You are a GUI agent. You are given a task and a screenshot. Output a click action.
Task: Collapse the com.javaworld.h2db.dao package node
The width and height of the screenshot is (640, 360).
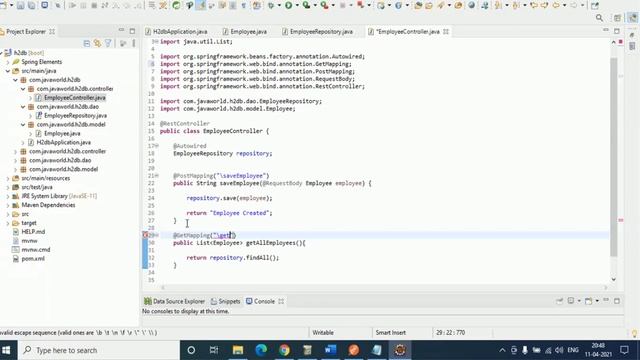click(23, 107)
